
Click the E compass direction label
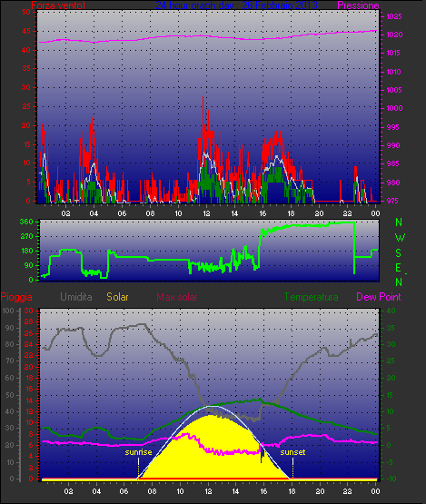point(398,268)
